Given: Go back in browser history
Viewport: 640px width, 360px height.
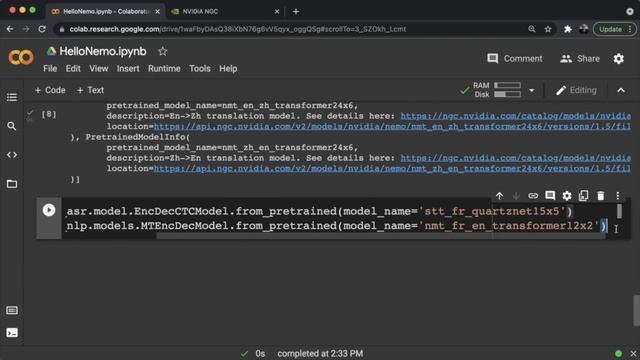Looking at the screenshot, I should pyautogui.click(x=10, y=29).
